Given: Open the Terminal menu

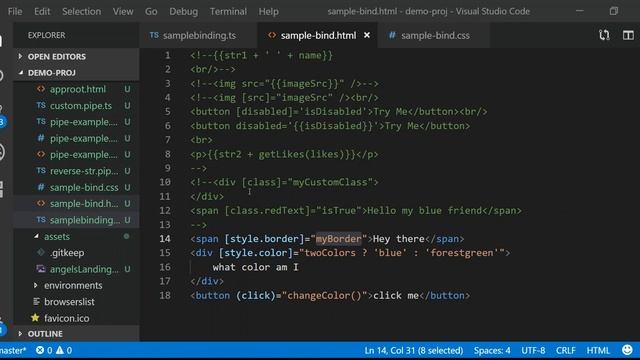Looking at the screenshot, I should tap(228, 11).
